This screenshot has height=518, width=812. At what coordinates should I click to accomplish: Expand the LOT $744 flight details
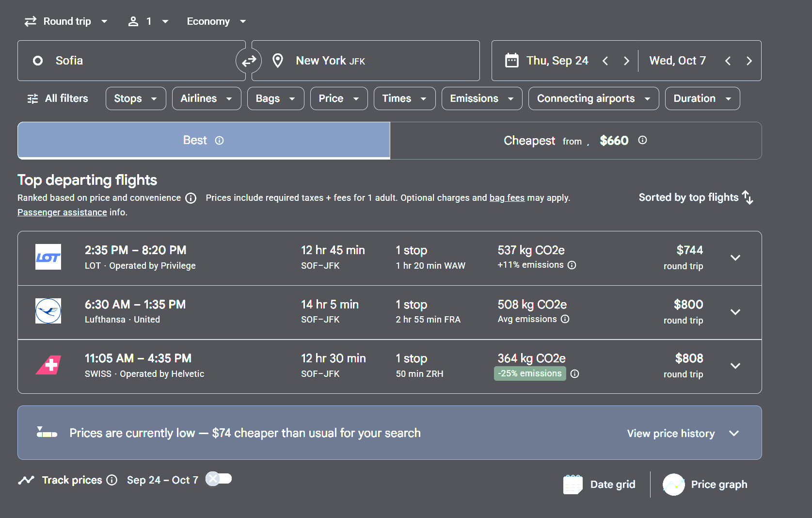pos(735,258)
